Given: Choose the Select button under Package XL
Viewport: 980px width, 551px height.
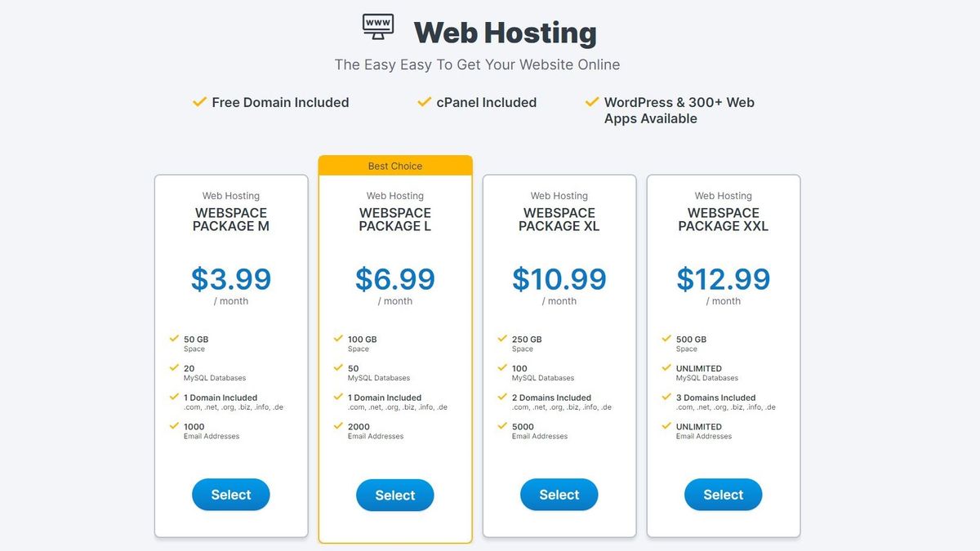Looking at the screenshot, I should pos(559,495).
